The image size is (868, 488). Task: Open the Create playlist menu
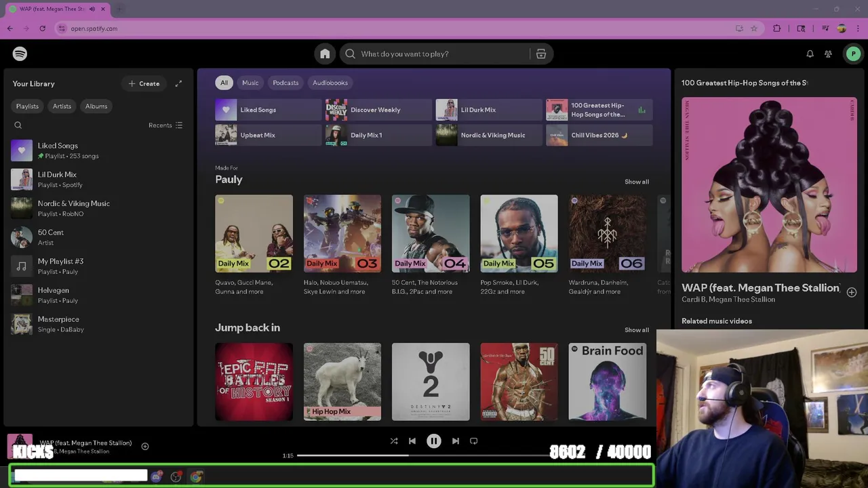coord(144,83)
